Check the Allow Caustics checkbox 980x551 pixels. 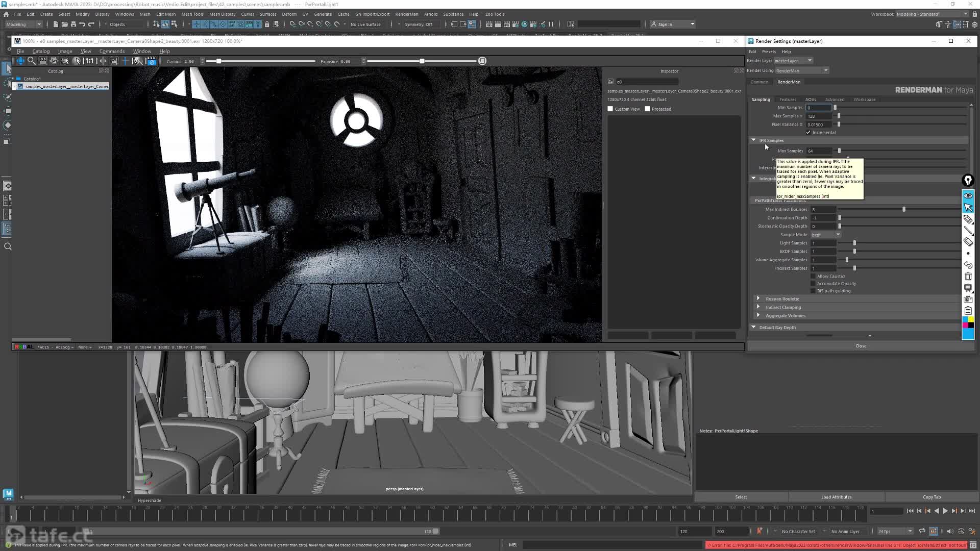[813, 276]
